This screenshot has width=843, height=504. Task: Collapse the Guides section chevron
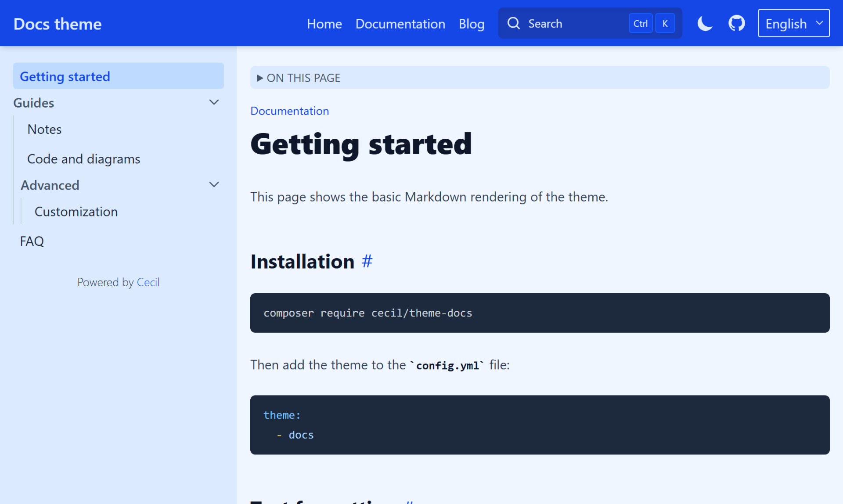click(x=214, y=102)
